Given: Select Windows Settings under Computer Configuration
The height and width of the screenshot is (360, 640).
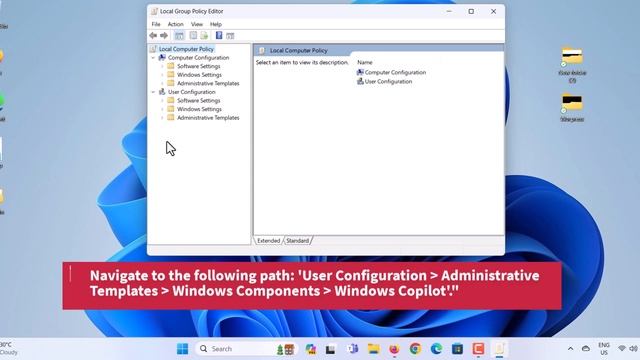Looking at the screenshot, I should coord(199,75).
